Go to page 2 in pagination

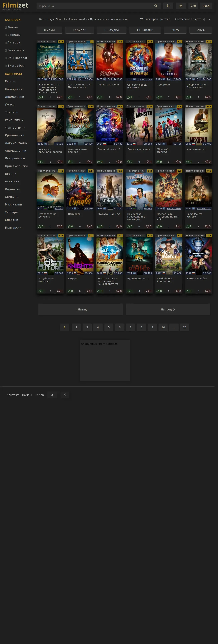76,328
